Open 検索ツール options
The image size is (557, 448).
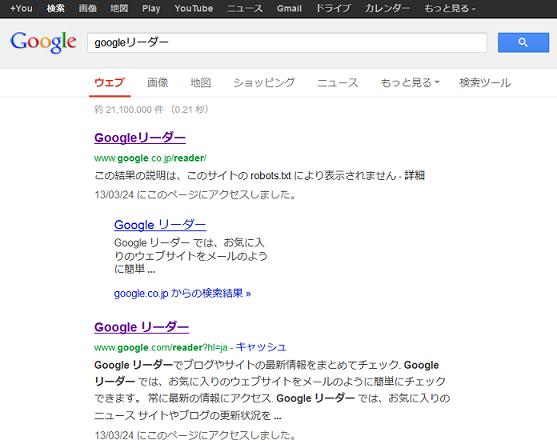(x=485, y=83)
